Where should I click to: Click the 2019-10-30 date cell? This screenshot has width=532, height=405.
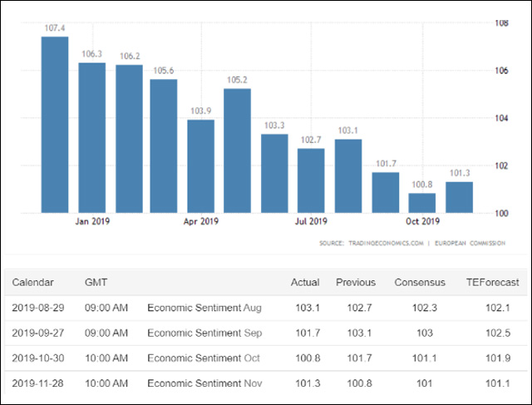pyautogui.click(x=40, y=358)
